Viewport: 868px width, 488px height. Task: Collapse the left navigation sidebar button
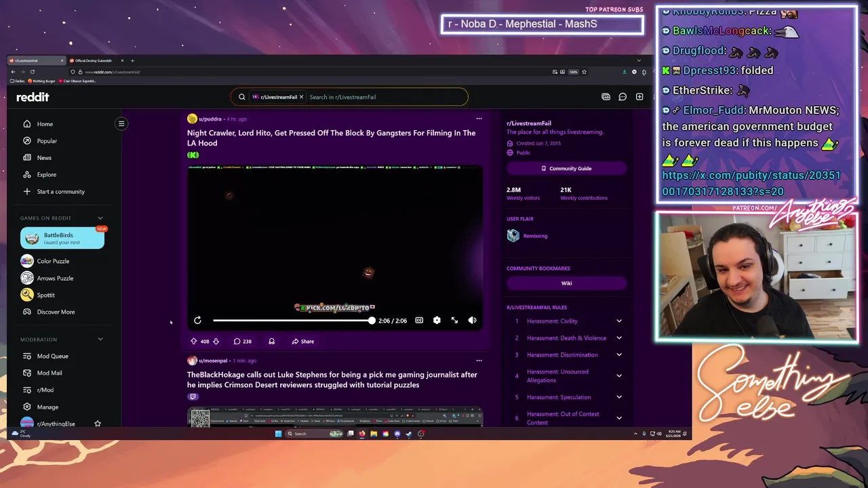point(121,123)
